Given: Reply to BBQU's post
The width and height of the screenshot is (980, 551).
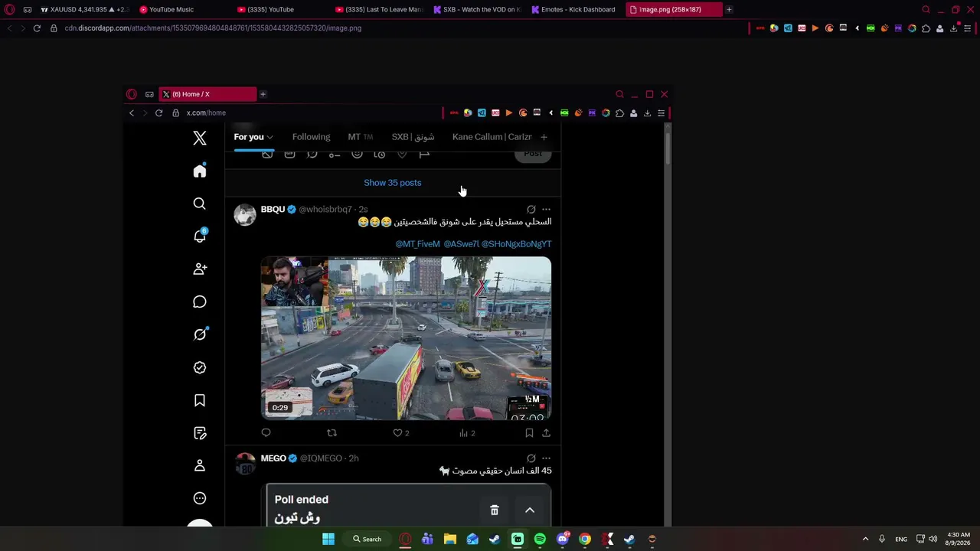Looking at the screenshot, I should (266, 433).
